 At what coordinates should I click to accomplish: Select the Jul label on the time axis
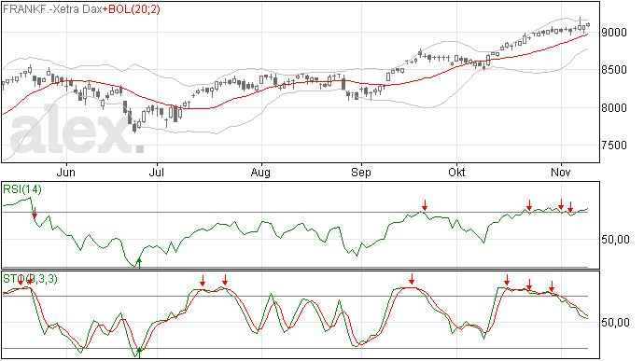pos(157,172)
